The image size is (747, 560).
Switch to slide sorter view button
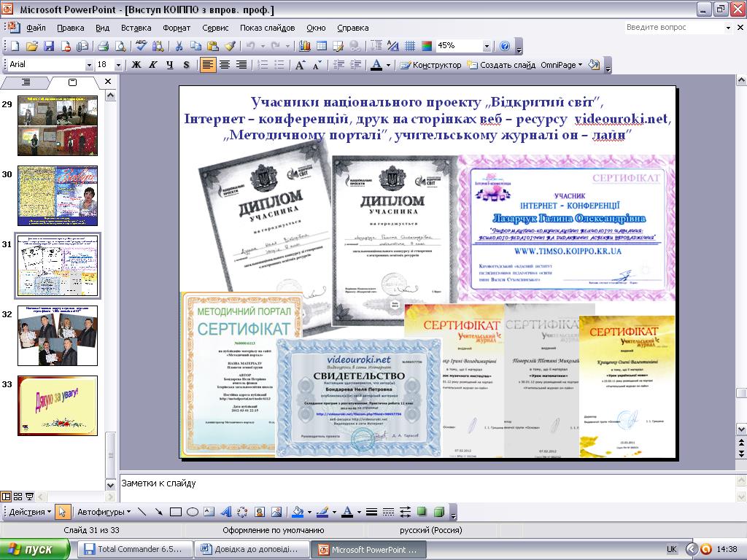click(18, 497)
